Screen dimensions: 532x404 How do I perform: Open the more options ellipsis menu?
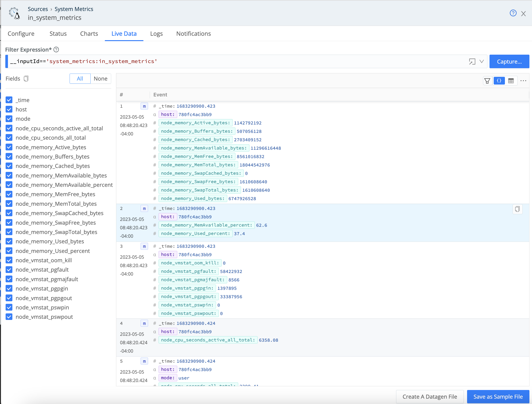tap(524, 81)
